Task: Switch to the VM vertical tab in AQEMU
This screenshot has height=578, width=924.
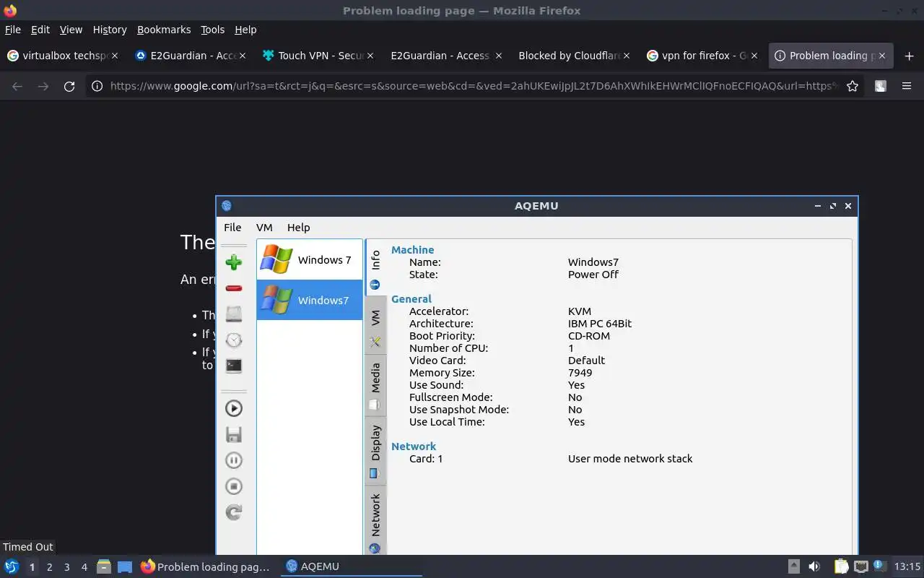Action: click(375, 325)
